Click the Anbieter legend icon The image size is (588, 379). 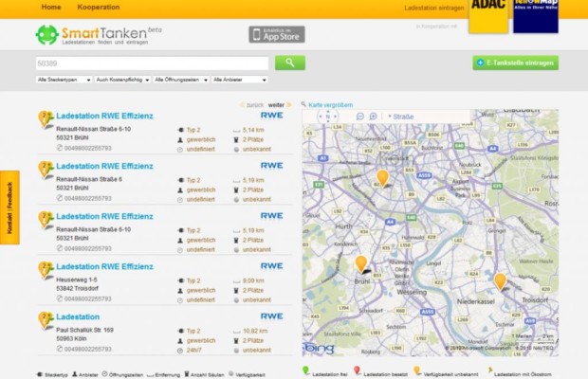coord(75,374)
